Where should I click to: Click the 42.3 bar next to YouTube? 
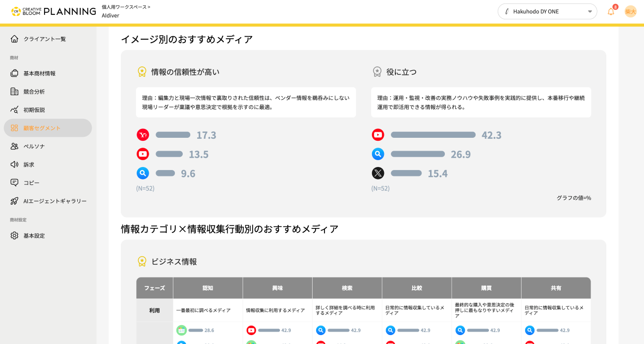(x=432, y=134)
